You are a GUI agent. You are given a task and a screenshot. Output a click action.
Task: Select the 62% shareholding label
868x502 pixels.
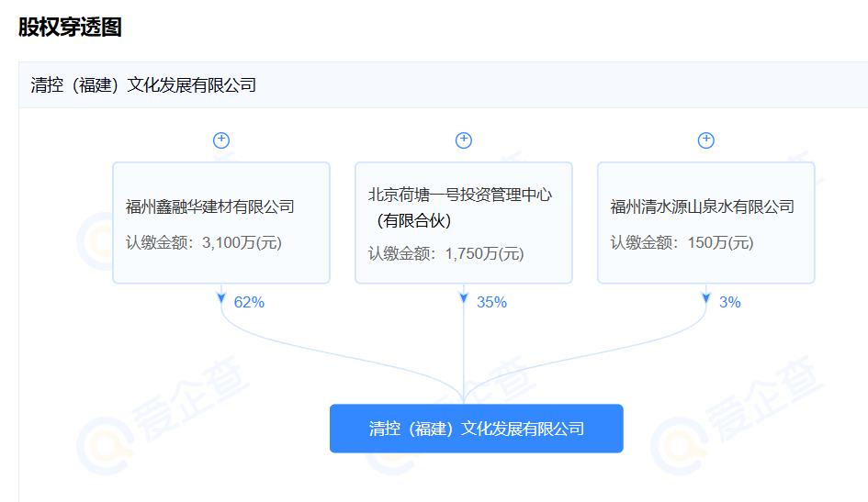pyautogui.click(x=249, y=302)
